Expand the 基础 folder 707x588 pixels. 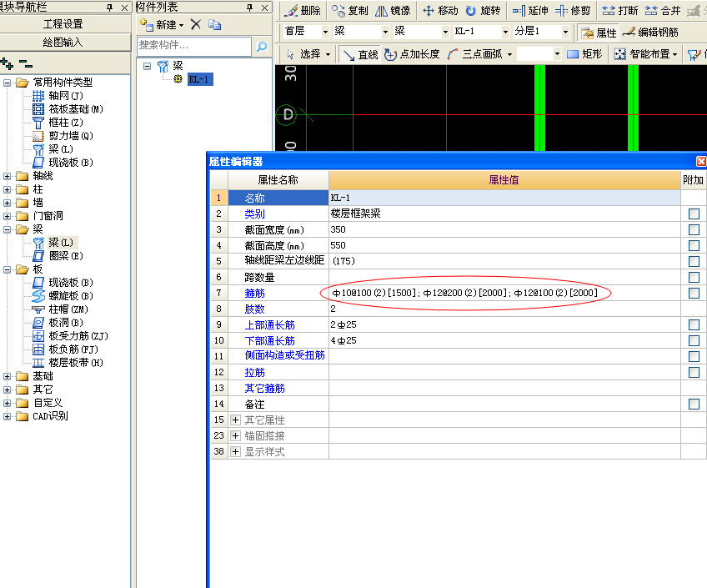(x=7, y=376)
